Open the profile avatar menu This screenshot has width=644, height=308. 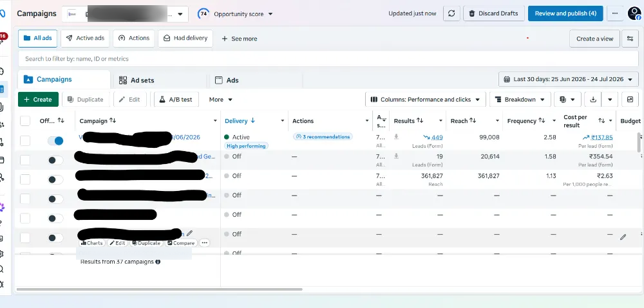click(634, 14)
